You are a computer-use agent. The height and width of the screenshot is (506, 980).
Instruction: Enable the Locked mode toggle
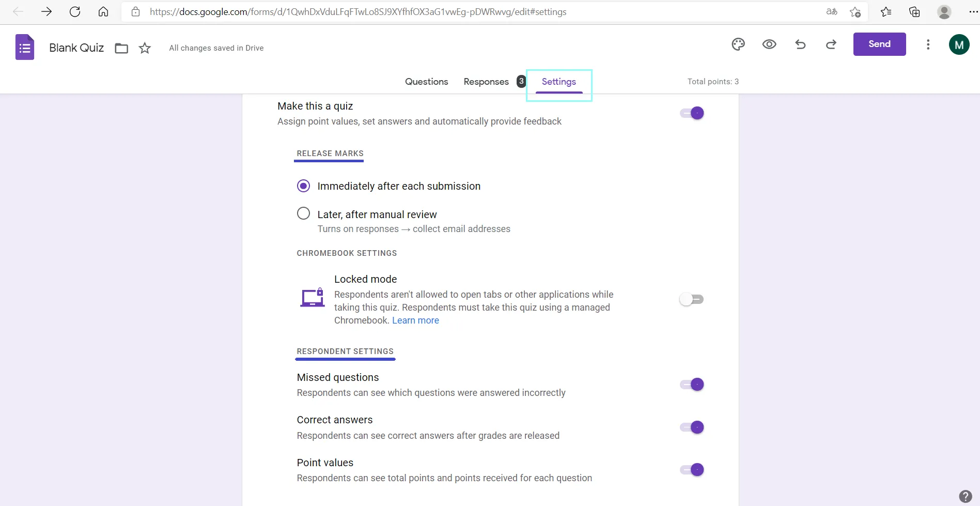(692, 299)
